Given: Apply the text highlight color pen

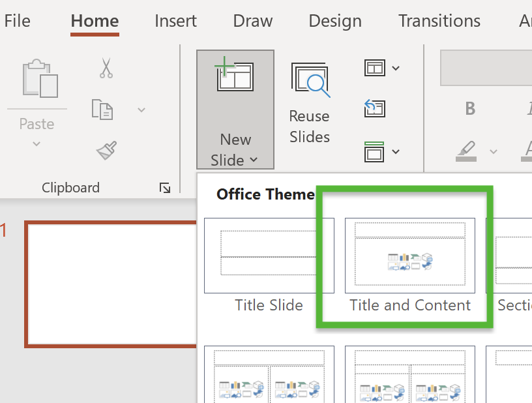Looking at the screenshot, I should point(466,151).
